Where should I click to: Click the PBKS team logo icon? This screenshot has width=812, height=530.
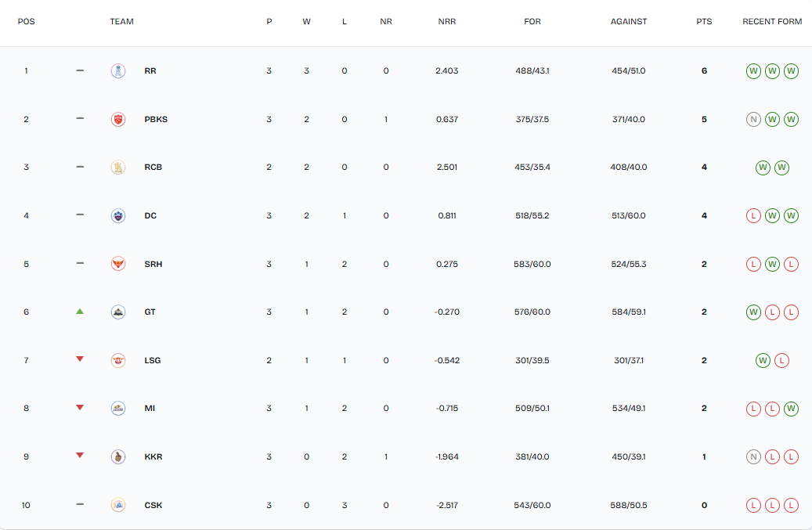pyautogui.click(x=118, y=120)
